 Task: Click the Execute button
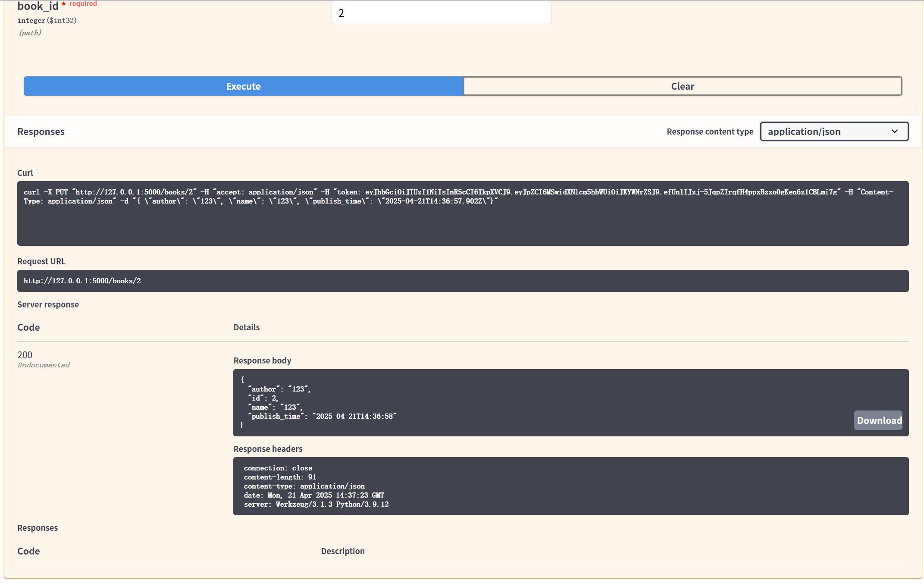[243, 86]
